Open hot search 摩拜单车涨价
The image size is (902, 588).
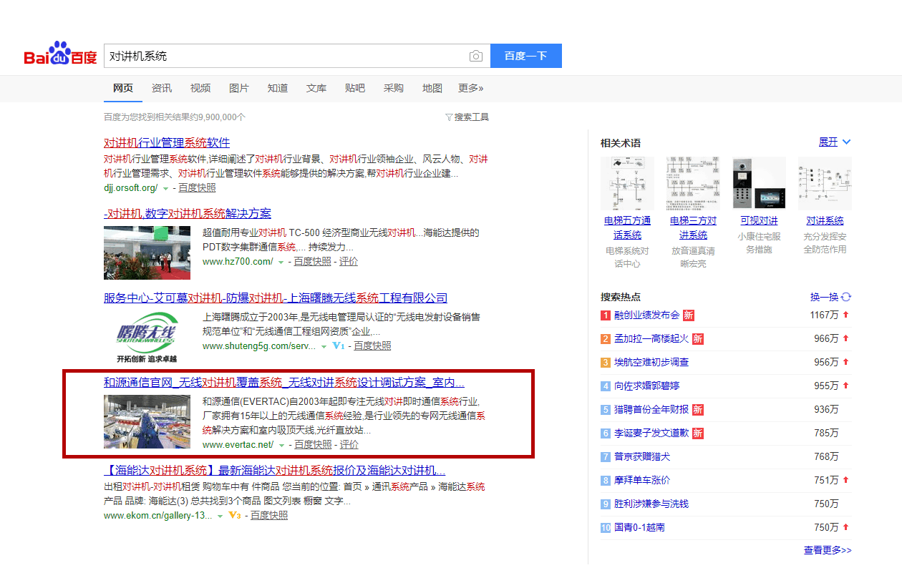[x=642, y=480]
